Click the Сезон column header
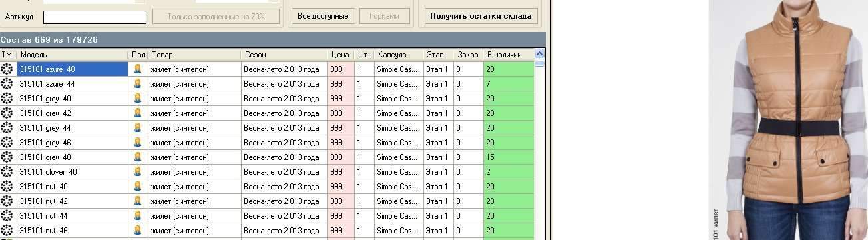The image size is (868, 240). tap(284, 55)
